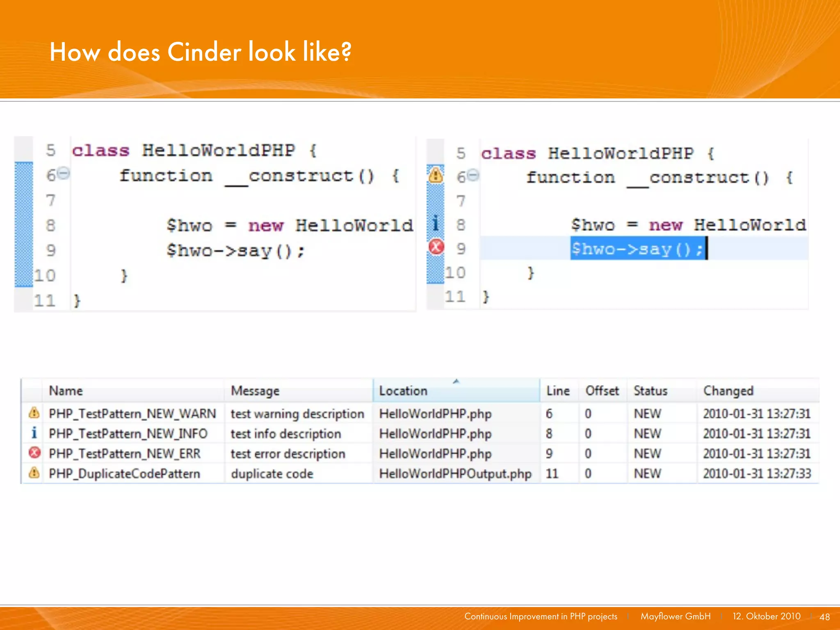This screenshot has width=840, height=630.
Task: Collapse the __construct function fold in left editor
Action: 63,173
